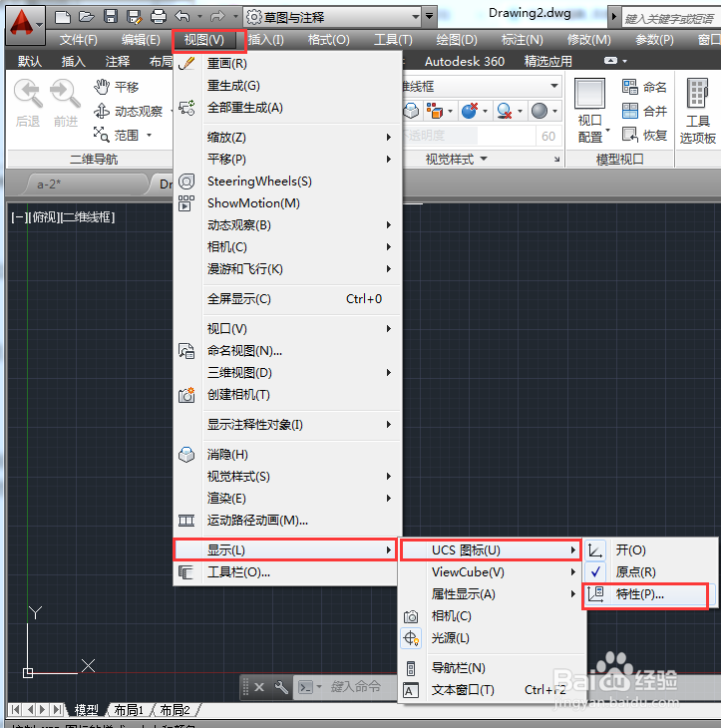Image resolution: width=721 pixels, height=728 pixels.
Task: Choose 文本窗口(T) in display submenu
Action: 491,690
